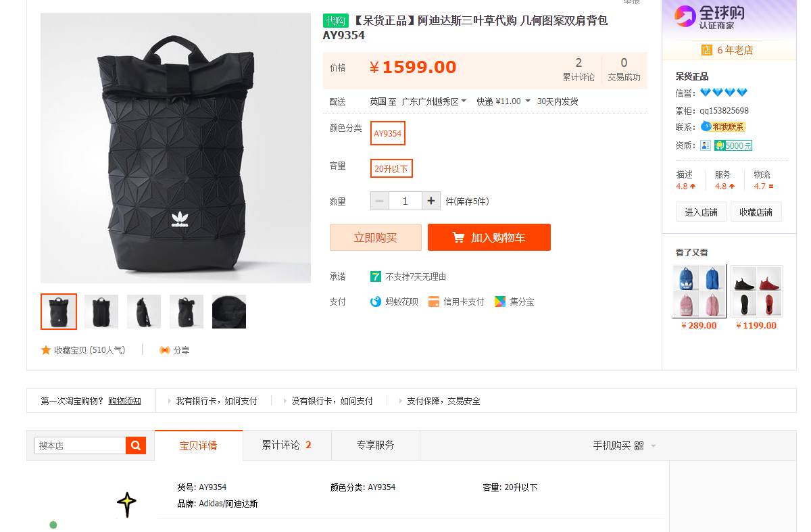Click the 集分宝 payment icon
811x532 pixels.
(x=500, y=301)
